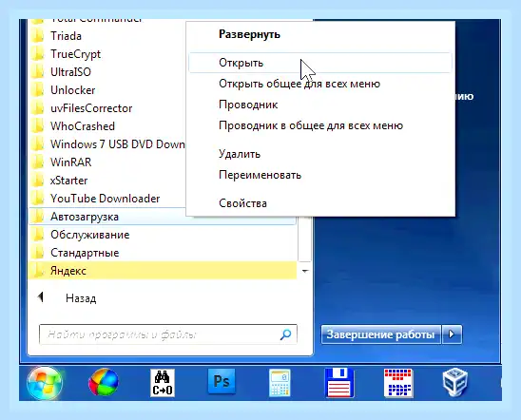This screenshot has height=420, width=521.
Task: Click the blue floppy disk taskbar icon
Action: click(338, 383)
